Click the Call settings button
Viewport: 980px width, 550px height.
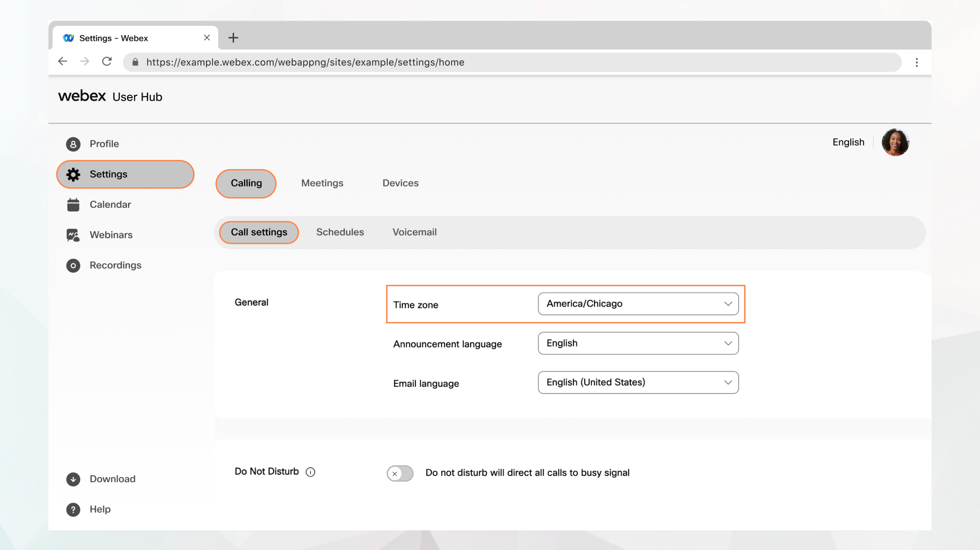[x=259, y=232]
